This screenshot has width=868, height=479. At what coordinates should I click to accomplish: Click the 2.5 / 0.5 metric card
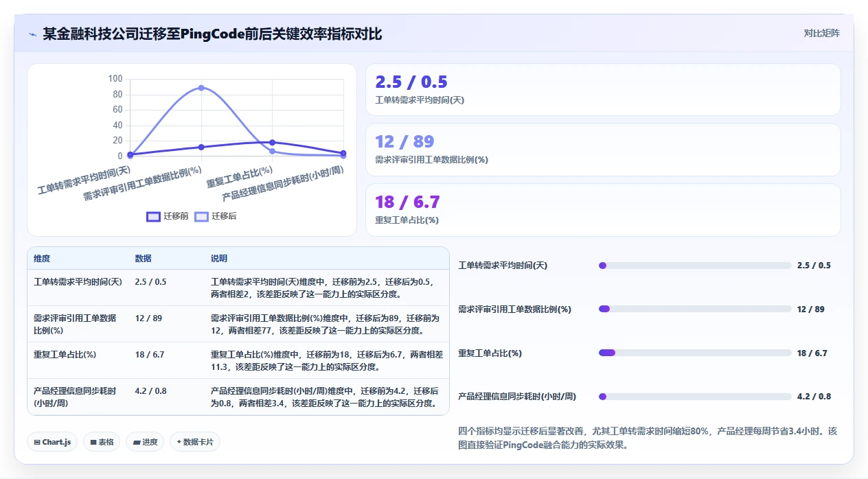pos(603,90)
